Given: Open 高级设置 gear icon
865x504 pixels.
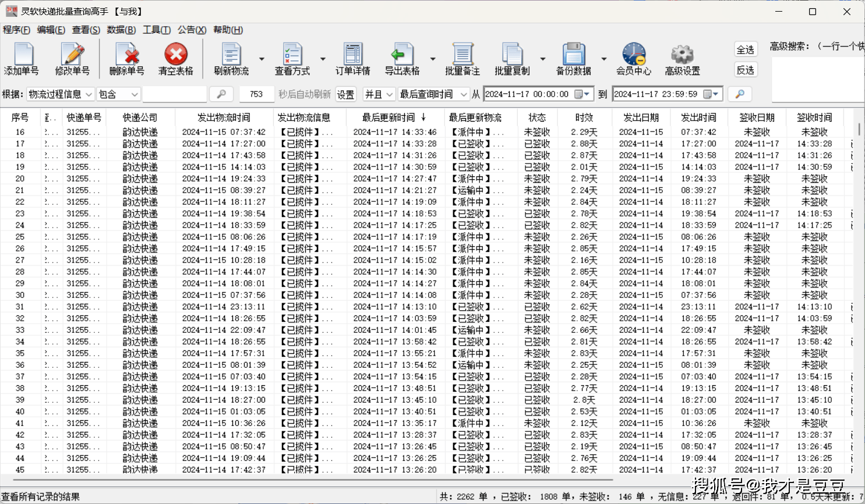Looking at the screenshot, I should [682, 55].
